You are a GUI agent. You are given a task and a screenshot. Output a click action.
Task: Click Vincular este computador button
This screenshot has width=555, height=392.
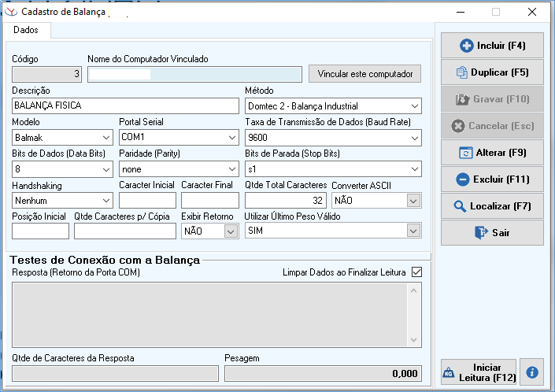pyautogui.click(x=364, y=74)
